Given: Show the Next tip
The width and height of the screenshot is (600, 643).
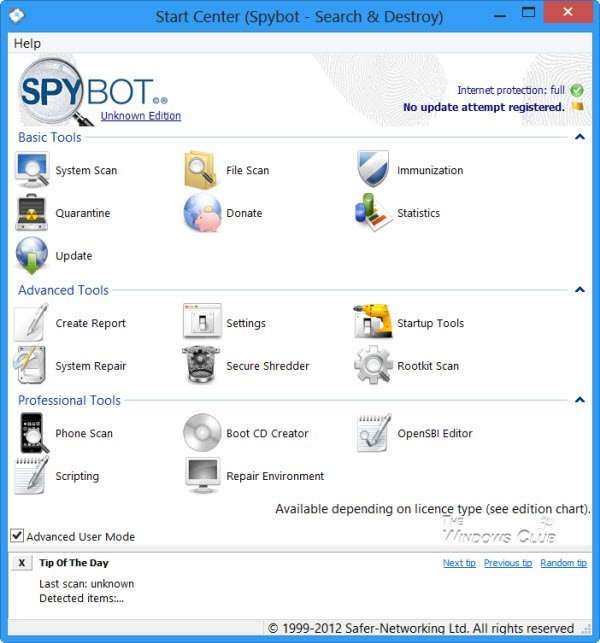Looking at the screenshot, I should (x=459, y=563).
